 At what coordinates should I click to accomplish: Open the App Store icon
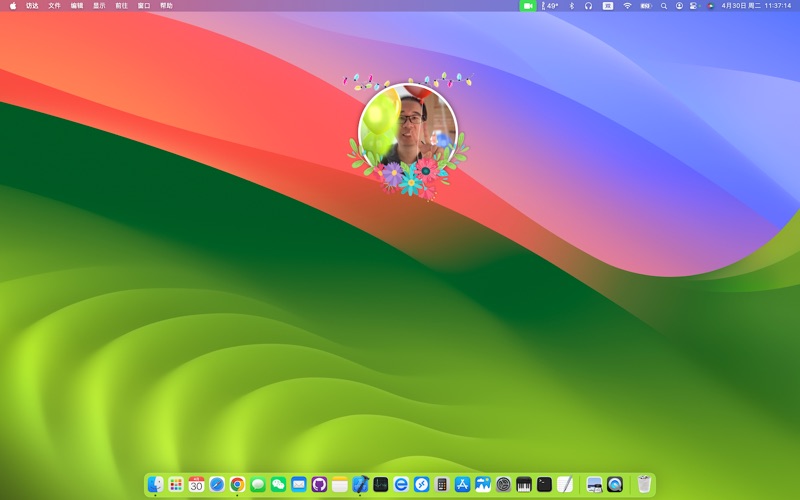coord(462,485)
